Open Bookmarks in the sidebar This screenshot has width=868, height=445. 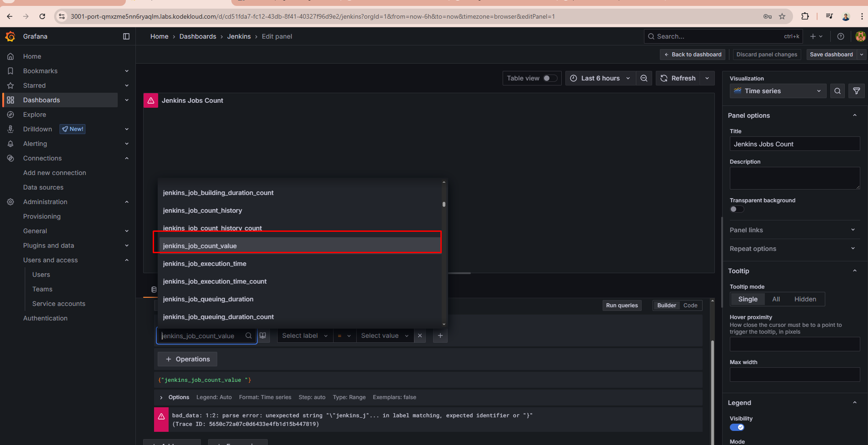tap(40, 71)
